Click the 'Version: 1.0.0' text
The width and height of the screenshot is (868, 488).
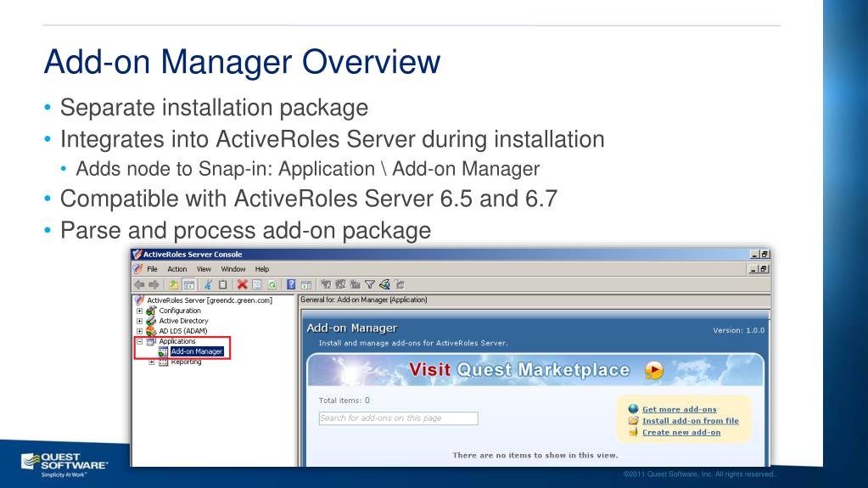(738, 330)
